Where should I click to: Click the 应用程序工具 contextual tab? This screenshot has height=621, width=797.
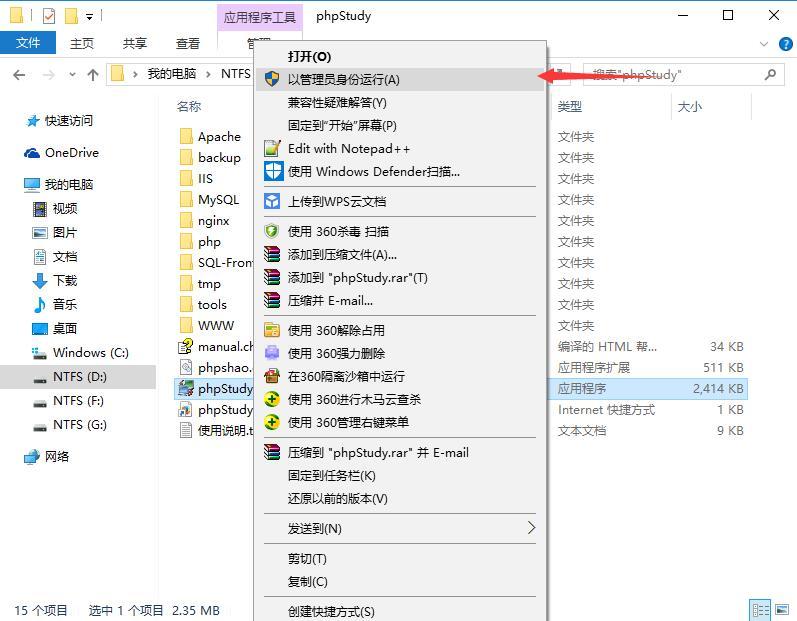tap(260, 17)
